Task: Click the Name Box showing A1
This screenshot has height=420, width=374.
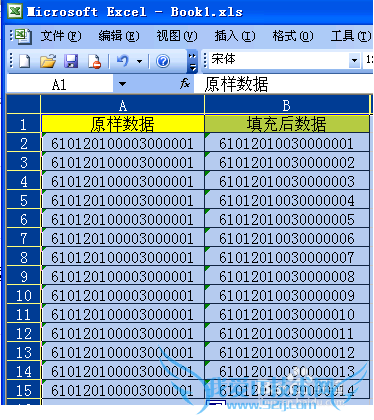Action: click(60, 84)
